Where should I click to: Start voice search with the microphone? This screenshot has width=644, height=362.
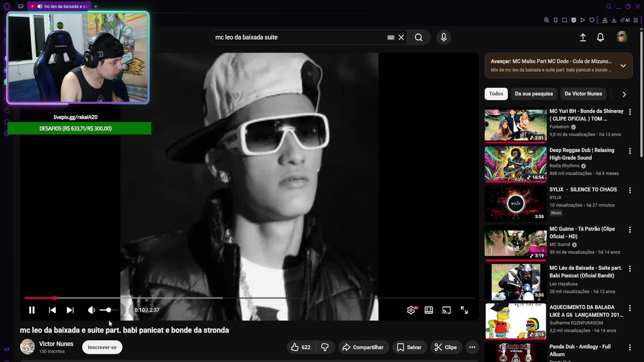click(443, 37)
